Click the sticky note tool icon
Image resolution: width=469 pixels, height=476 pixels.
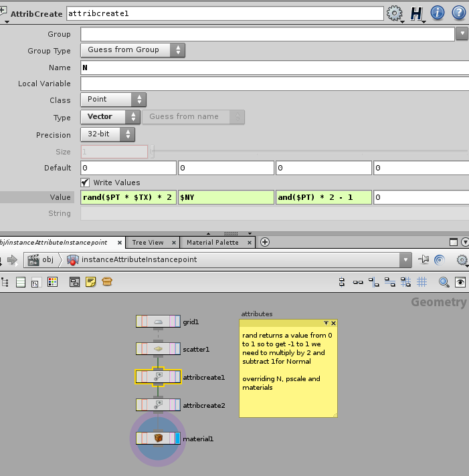pyautogui.click(x=90, y=282)
